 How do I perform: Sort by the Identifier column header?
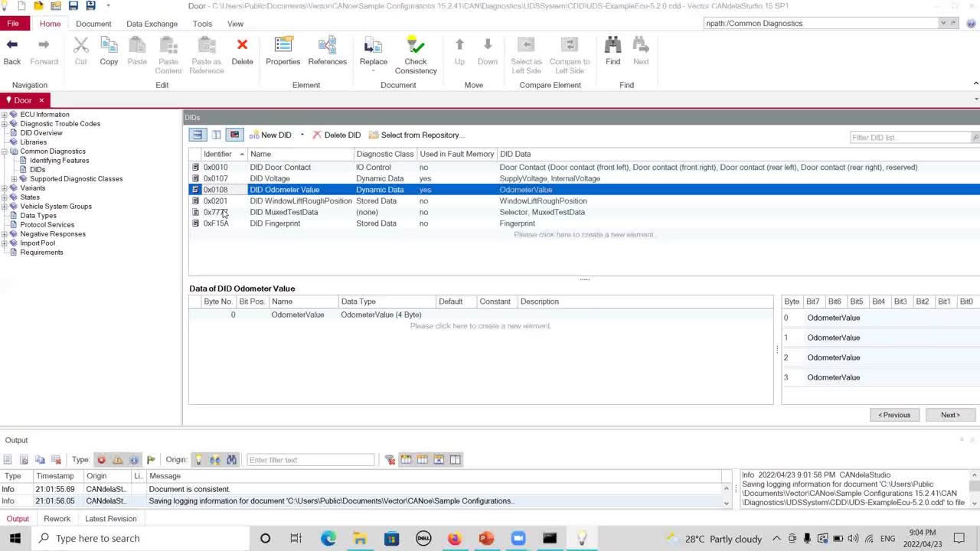pos(223,154)
